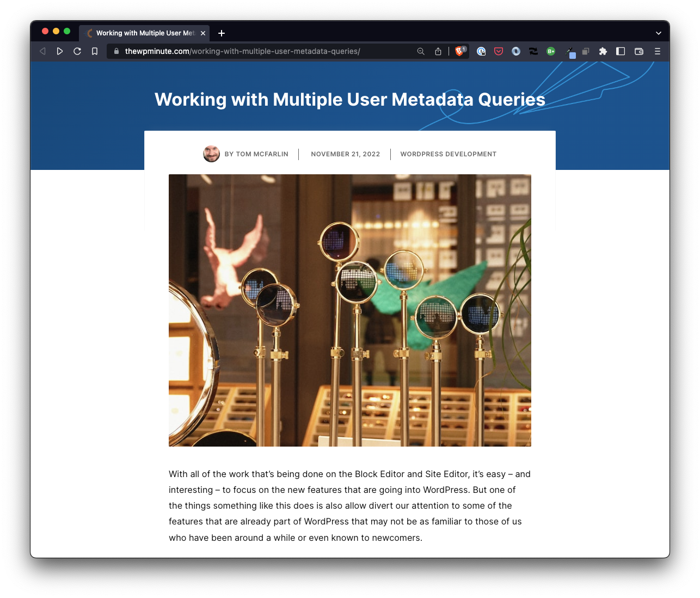The image size is (700, 598).
Task: Close the current tab
Action: pyautogui.click(x=203, y=33)
